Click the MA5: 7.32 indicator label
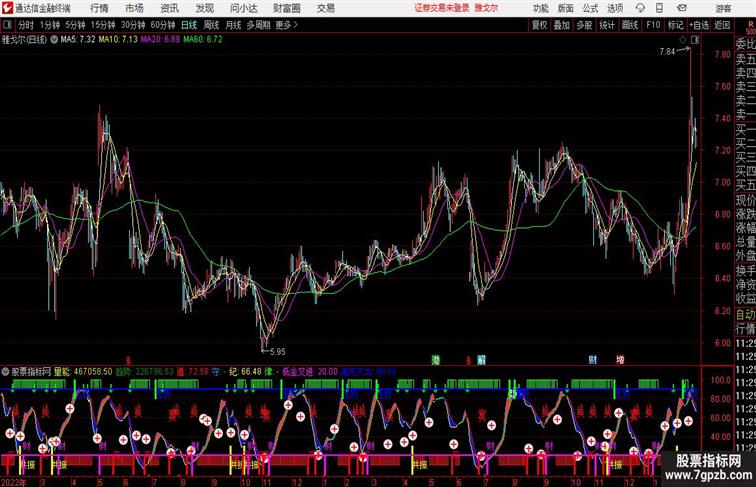 coord(78,40)
